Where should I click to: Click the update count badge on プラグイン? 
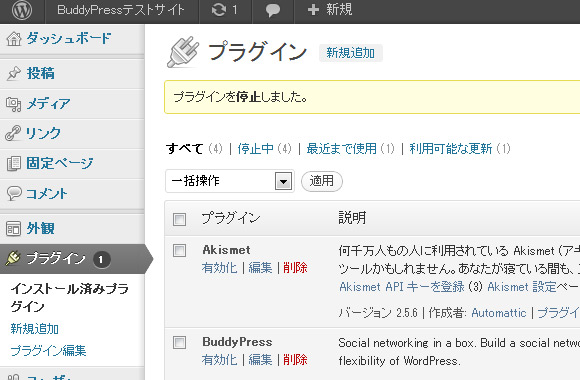pos(101,259)
